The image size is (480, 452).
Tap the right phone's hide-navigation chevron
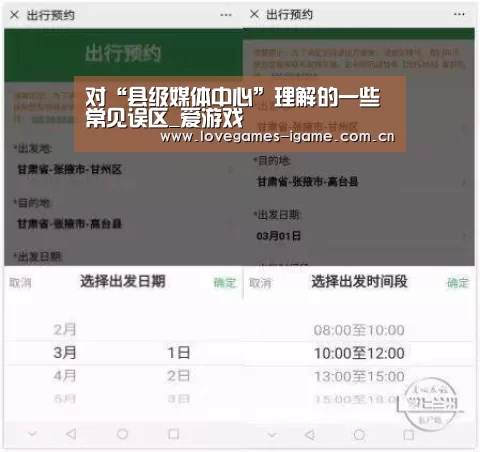(272, 435)
